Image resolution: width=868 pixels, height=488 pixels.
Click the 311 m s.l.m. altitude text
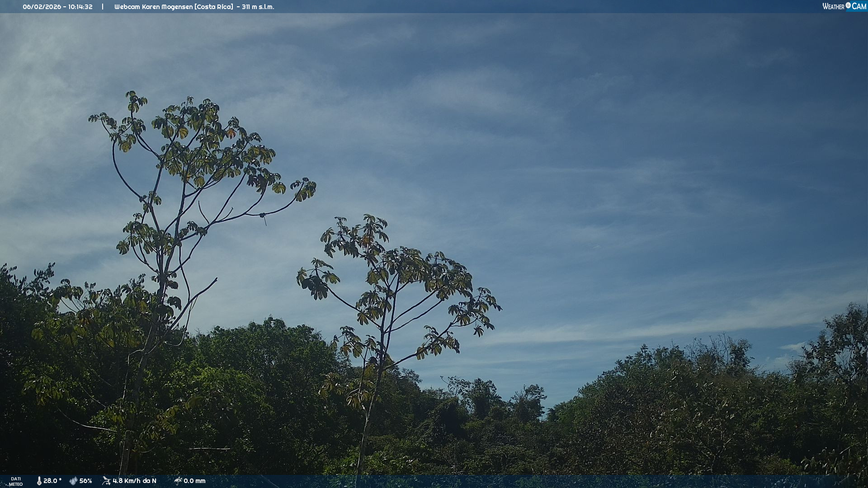pyautogui.click(x=258, y=7)
